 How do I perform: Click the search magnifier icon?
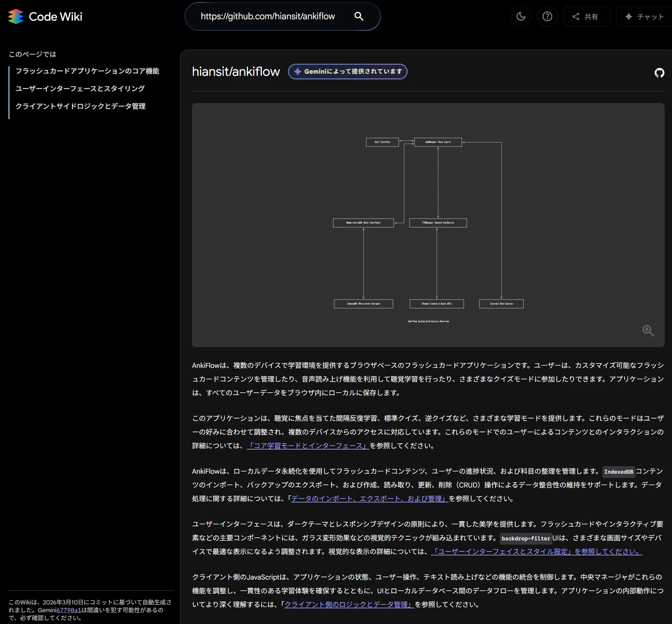coord(359,16)
